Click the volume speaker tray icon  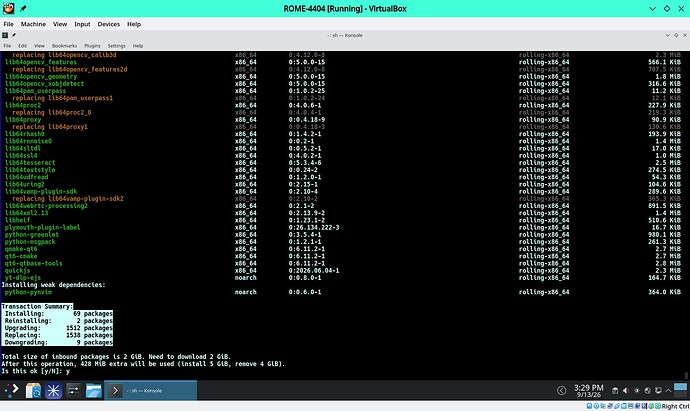tap(626, 390)
